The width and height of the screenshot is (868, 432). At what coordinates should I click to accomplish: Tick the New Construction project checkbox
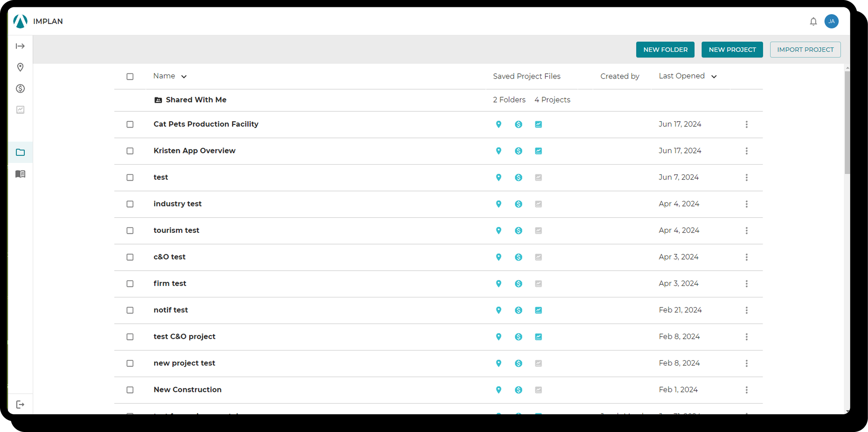coord(130,390)
